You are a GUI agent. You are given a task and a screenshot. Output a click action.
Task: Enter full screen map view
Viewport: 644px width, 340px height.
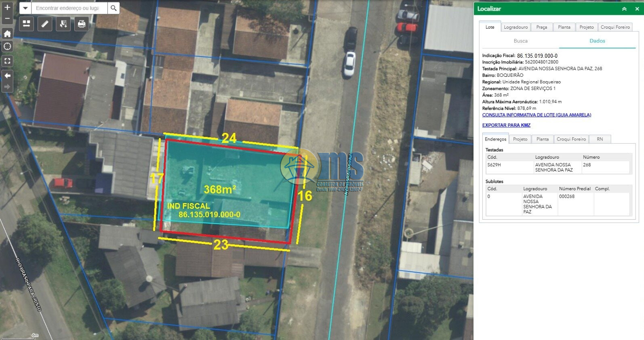7,61
